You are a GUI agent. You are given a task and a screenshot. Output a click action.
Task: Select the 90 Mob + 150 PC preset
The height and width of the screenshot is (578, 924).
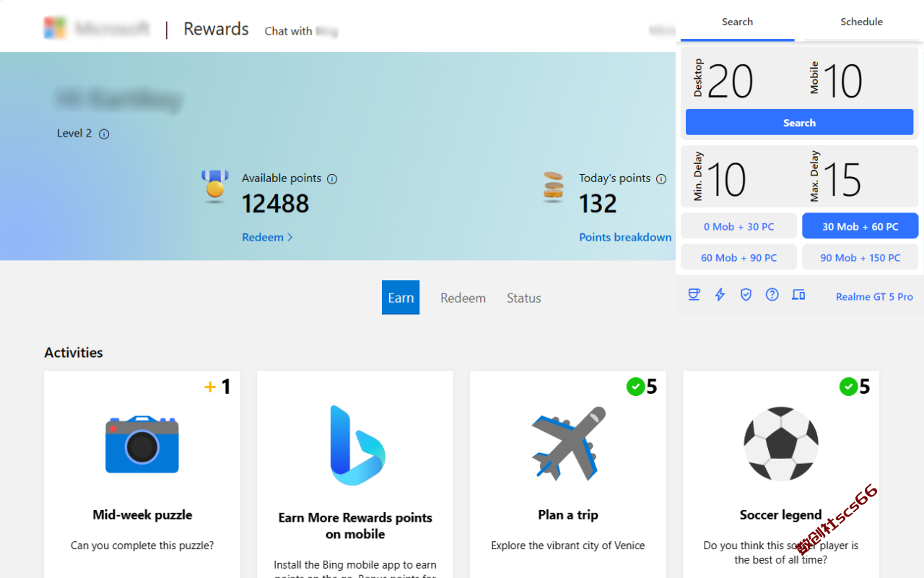[x=860, y=257]
